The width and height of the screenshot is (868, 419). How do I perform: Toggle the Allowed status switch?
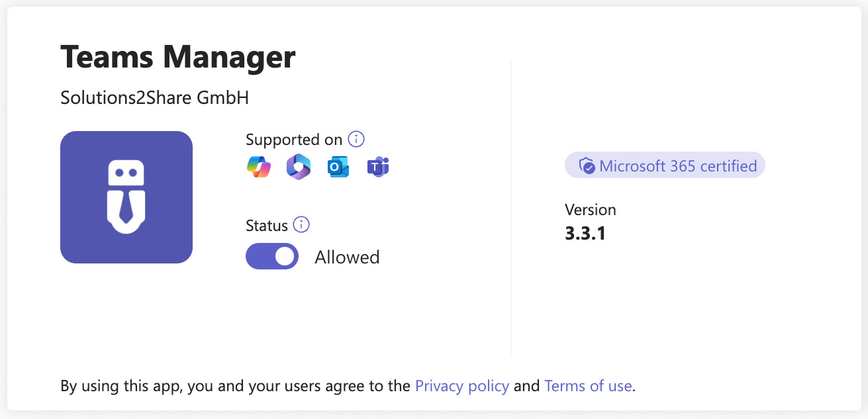[272, 257]
